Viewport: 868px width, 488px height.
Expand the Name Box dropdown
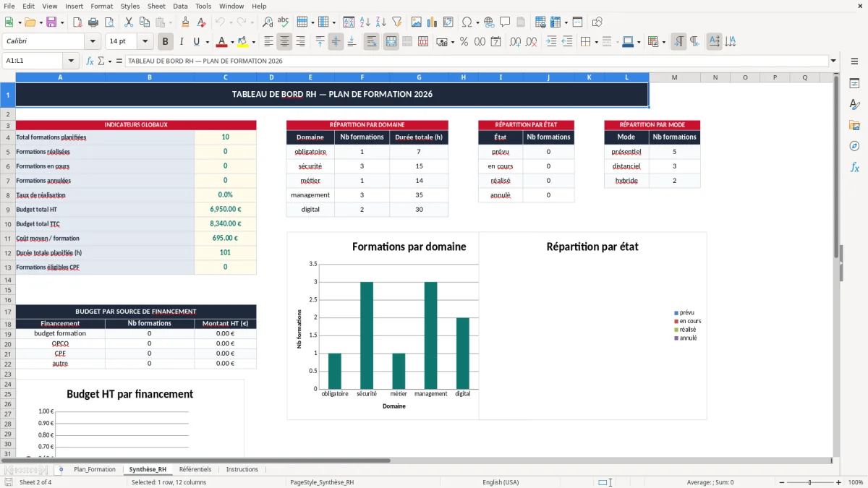(x=71, y=61)
